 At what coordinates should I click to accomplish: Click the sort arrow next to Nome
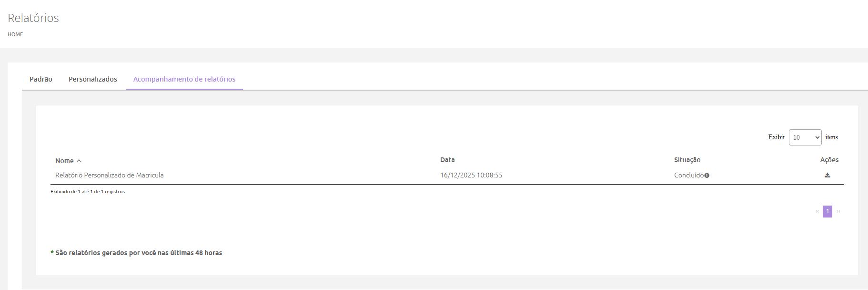pos(79,161)
